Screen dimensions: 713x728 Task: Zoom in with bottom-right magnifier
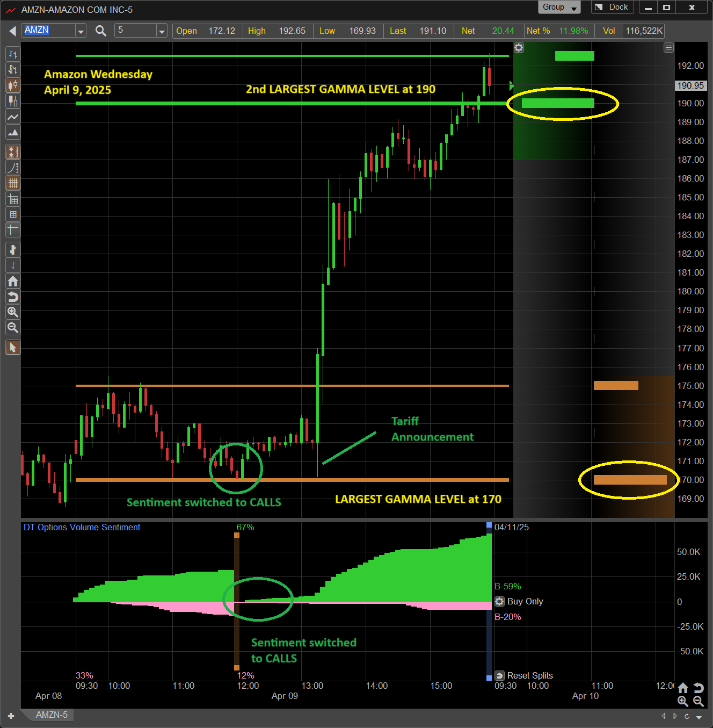pos(683,701)
